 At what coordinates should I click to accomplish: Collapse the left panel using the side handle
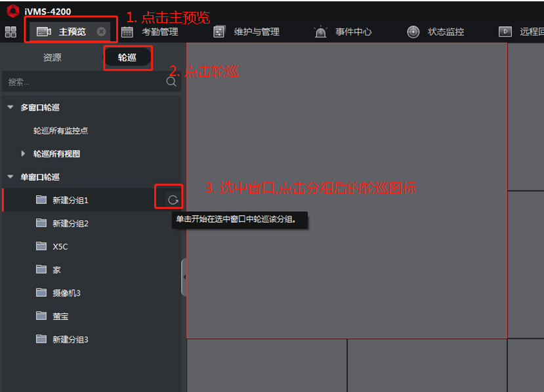point(184,277)
